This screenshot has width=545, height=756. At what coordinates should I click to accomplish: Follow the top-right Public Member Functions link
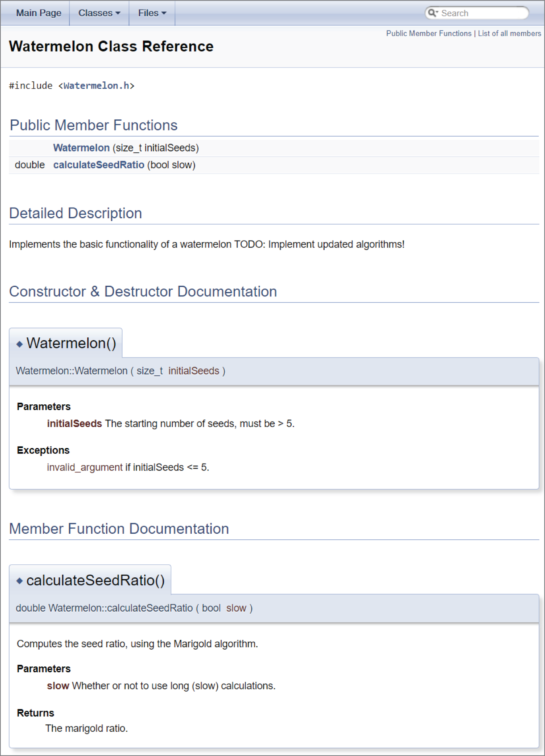(x=428, y=33)
